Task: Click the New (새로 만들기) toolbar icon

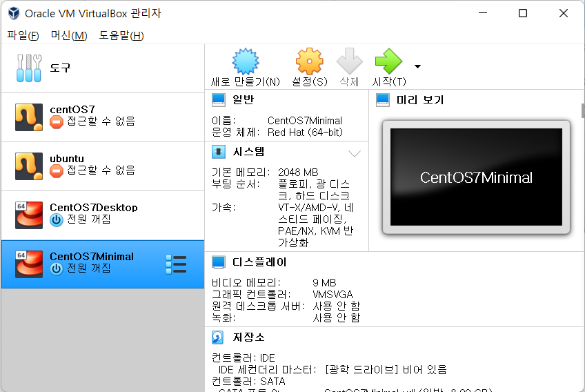Action: (x=245, y=61)
